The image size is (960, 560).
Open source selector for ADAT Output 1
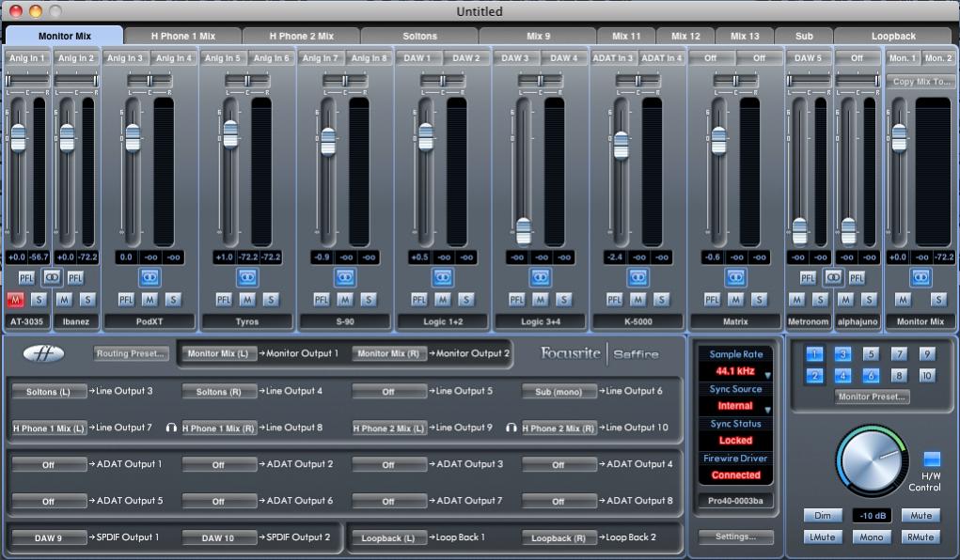(48, 465)
